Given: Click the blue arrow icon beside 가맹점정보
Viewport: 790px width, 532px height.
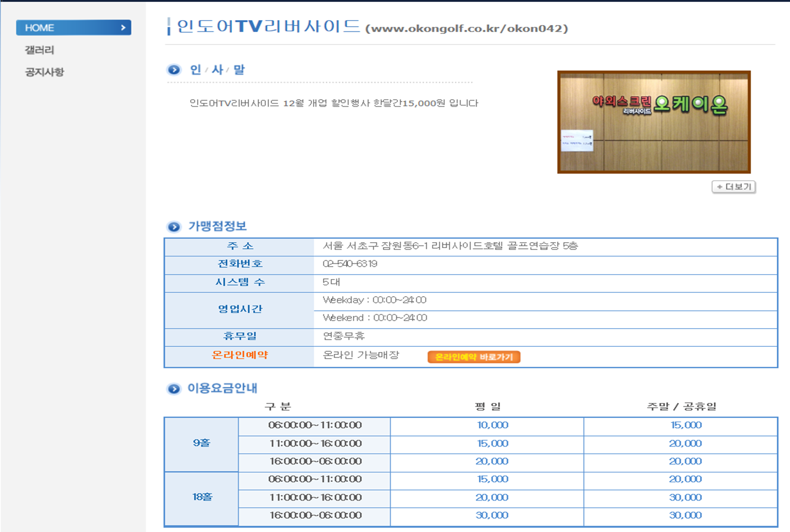Looking at the screenshot, I should [x=174, y=227].
